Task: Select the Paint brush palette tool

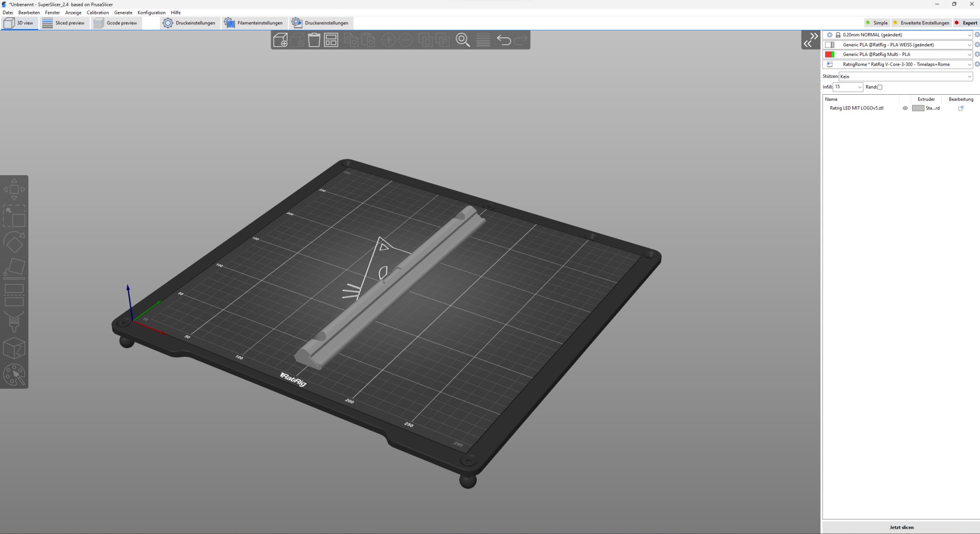Action: (14, 375)
